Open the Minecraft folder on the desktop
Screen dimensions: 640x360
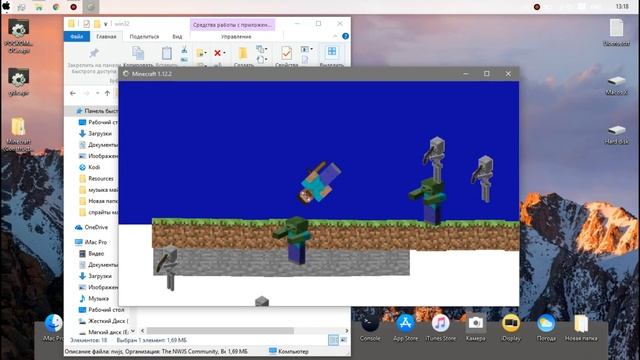[18, 134]
